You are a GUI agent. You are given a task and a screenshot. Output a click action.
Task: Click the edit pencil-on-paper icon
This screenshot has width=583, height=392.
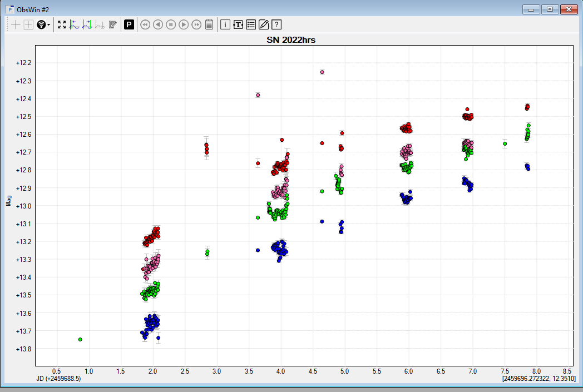pyautogui.click(x=264, y=24)
